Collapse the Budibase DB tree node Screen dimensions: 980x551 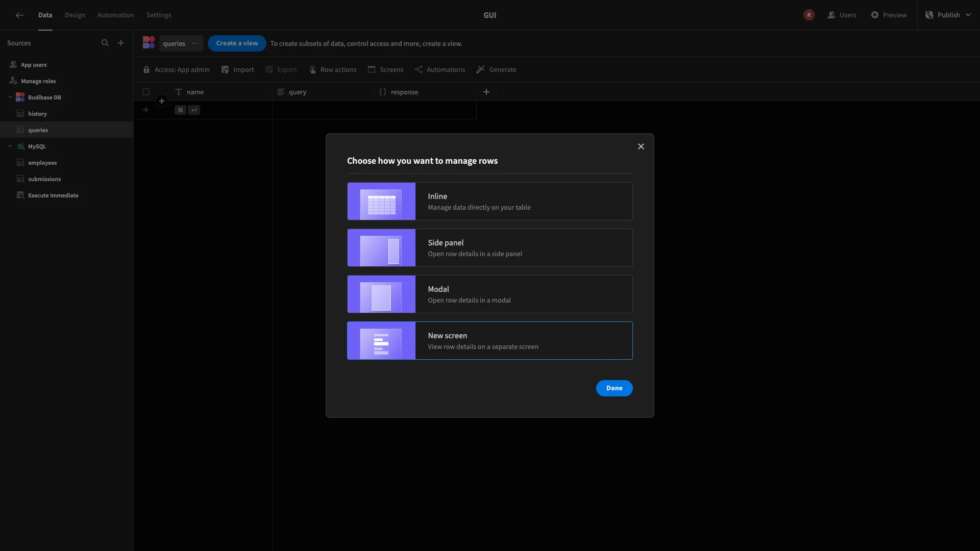click(x=10, y=97)
